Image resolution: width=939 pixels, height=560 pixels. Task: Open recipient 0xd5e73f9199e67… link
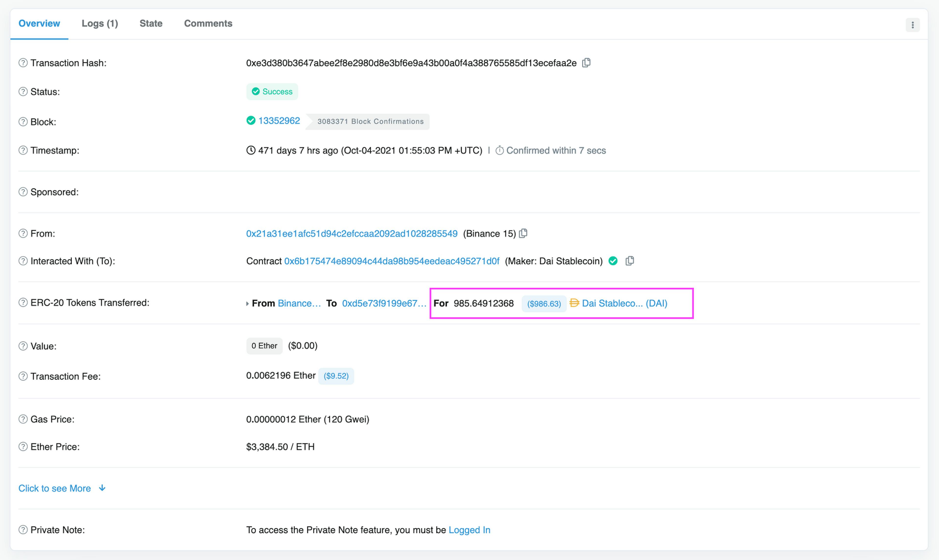[x=384, y=303]
